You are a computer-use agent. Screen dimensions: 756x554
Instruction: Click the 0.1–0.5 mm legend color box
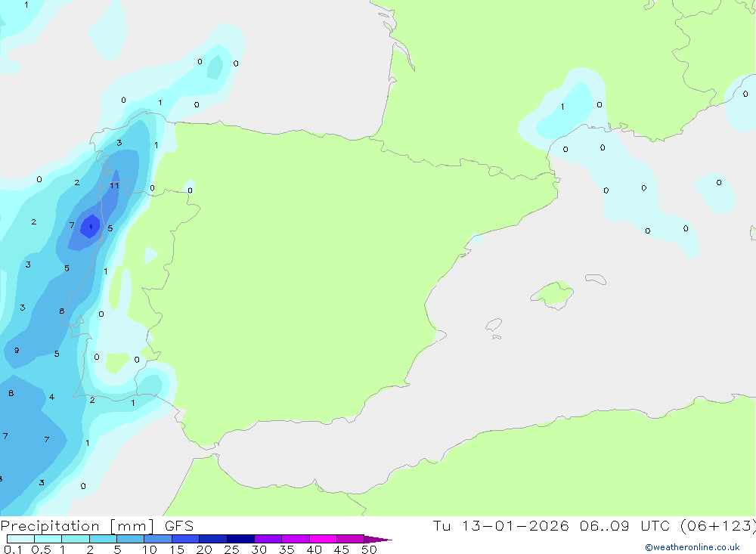[20, 539]
